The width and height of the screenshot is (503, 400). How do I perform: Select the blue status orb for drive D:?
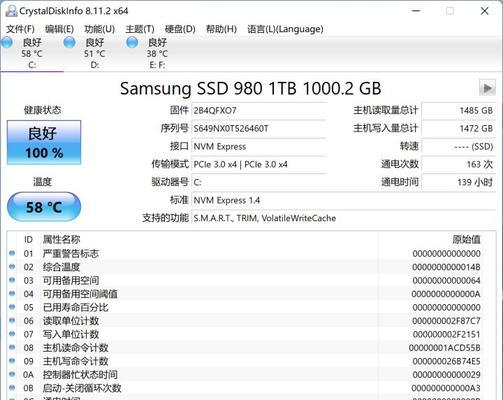69,42
